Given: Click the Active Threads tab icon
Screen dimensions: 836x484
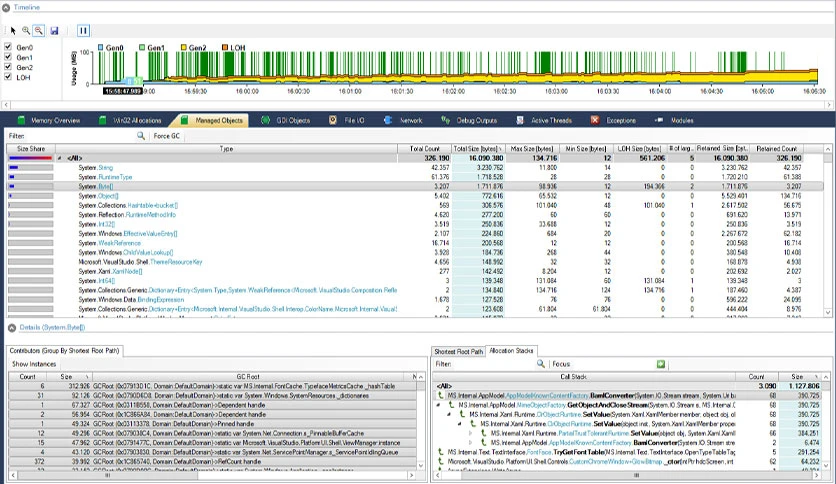Looking at the screenshot, I should [x=520, y=120].
